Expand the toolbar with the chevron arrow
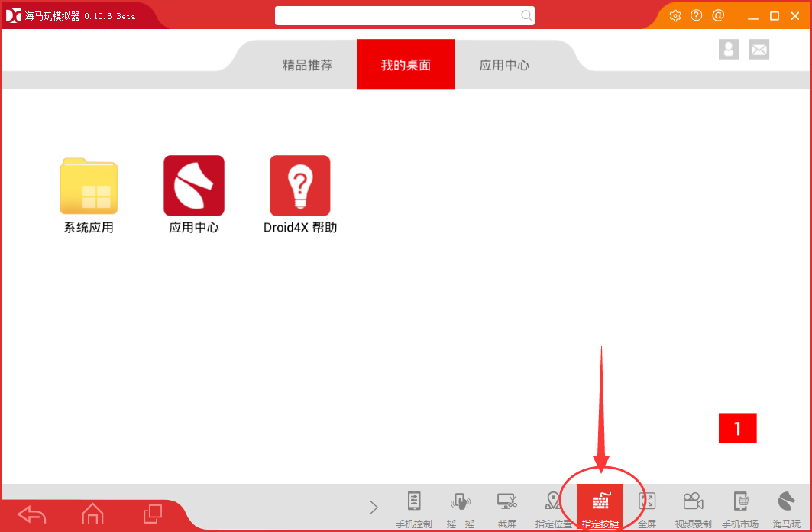 point(374,507)
